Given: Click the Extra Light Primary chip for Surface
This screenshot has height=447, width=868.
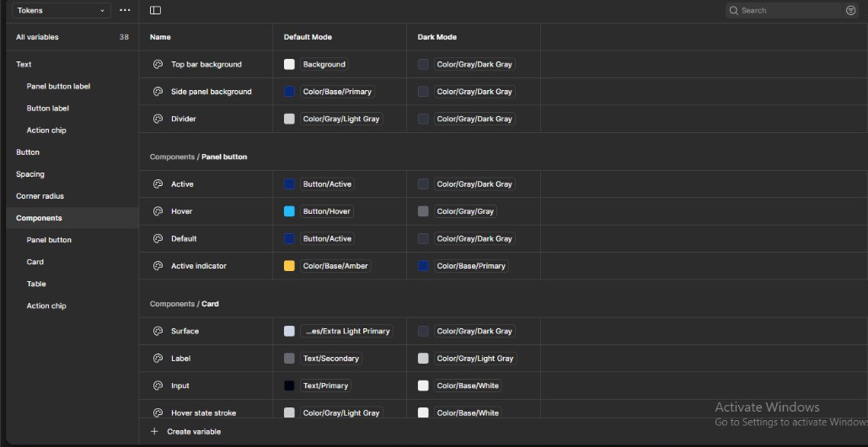Looking at the screenshot, I should (x=346, y=332).
